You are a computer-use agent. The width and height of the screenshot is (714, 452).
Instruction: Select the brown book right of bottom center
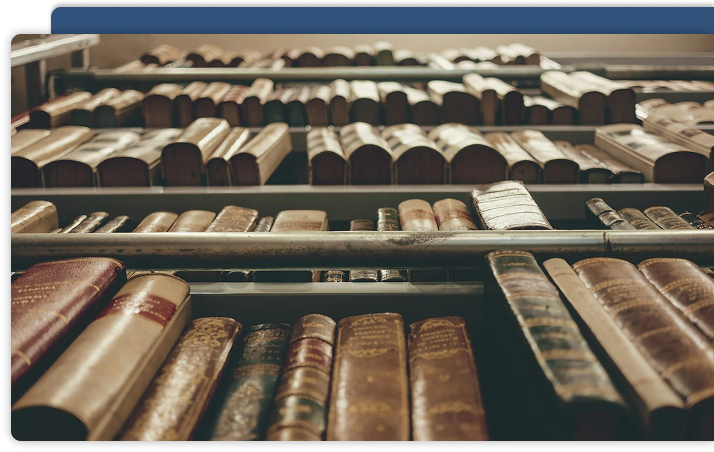pyautogui.click(x=444, y=380)
